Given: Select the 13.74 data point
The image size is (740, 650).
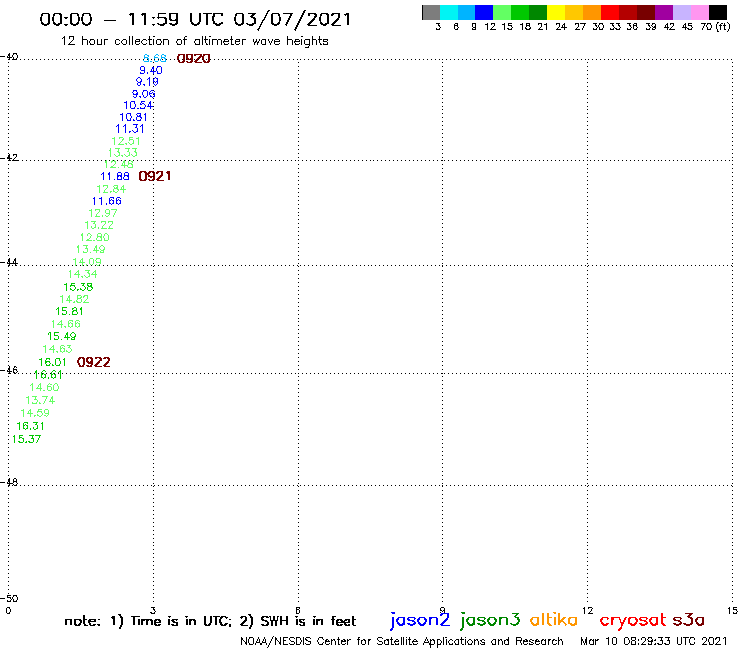Looking at the screenshot, I should pyautogui.click(x=40, y=400).
